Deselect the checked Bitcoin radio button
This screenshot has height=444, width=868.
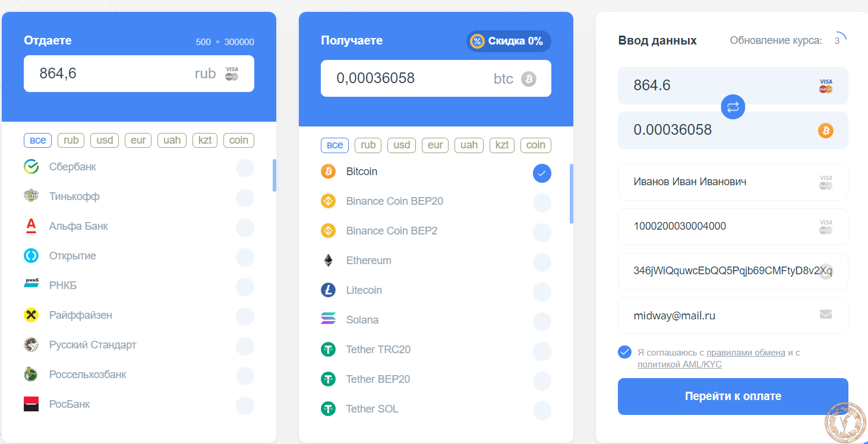tap(542, 173)
